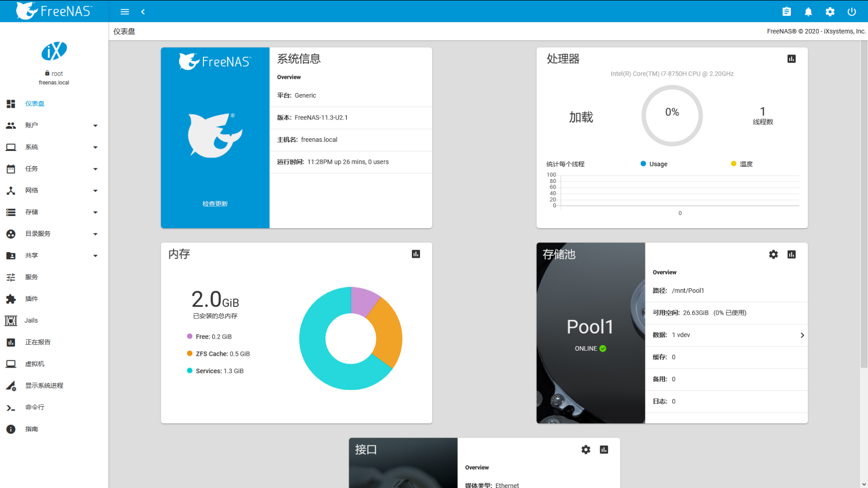Screen dimensions: 868x488
Task: Collapse sidebar with the left chevron
Action: coord(143,12)
